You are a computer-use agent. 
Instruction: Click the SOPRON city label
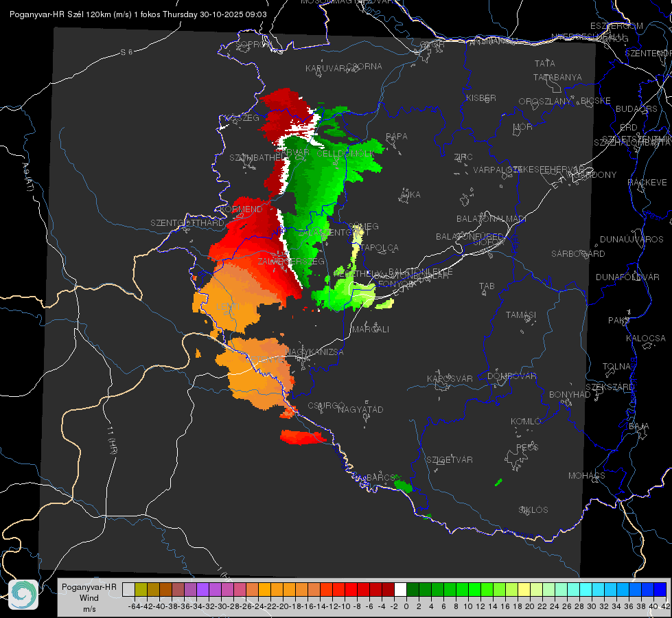click(253, 44)
